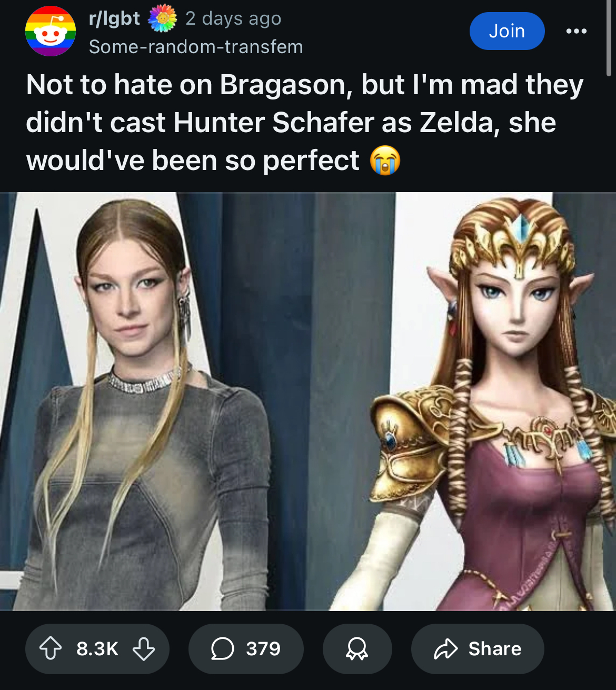View the Some-random-transfem user profile
Screen dimensions: 616x690
pyautogui.click(x=196, y=47)
